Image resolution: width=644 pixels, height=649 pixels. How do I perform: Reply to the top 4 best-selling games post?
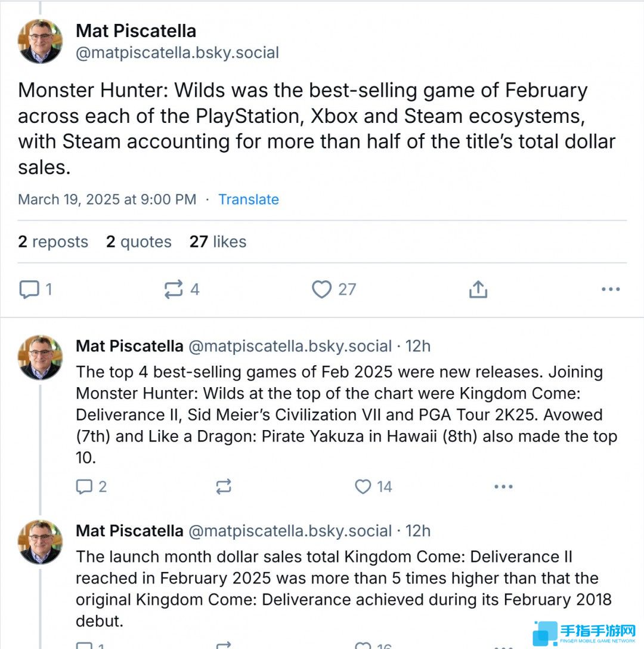pyautogui.click(x=91, y=487)
